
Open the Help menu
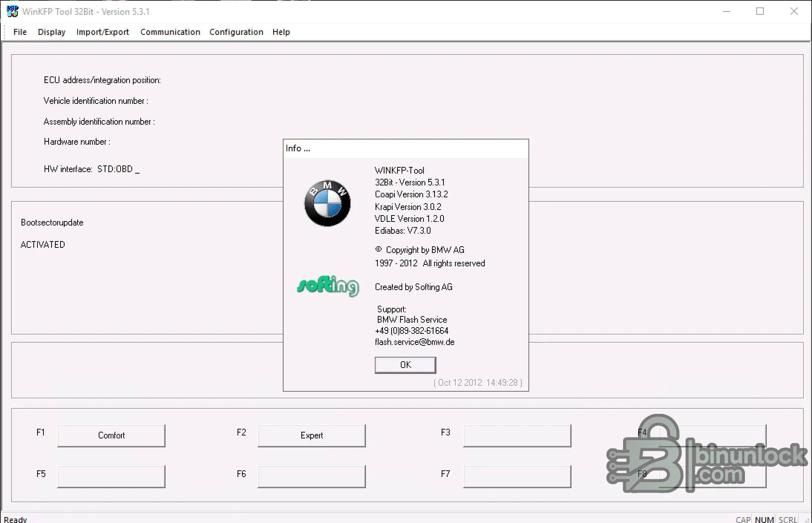[x=281, y=32]
